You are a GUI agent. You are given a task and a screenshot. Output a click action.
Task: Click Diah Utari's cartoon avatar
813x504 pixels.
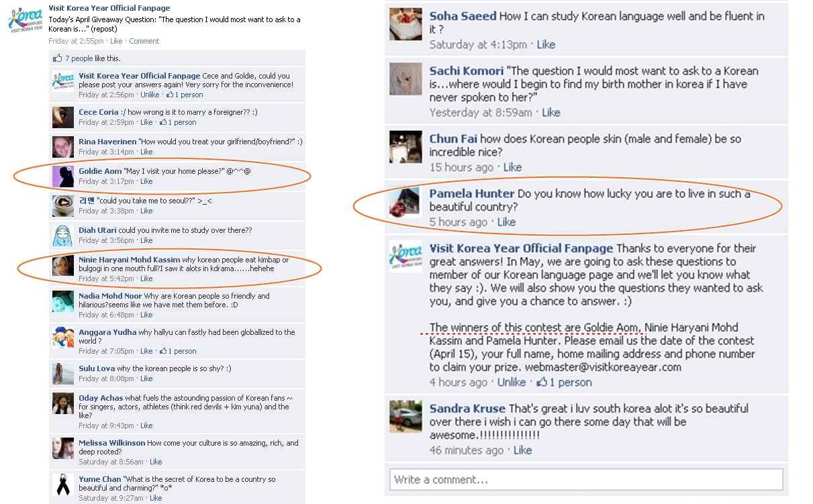click(63, 235)
